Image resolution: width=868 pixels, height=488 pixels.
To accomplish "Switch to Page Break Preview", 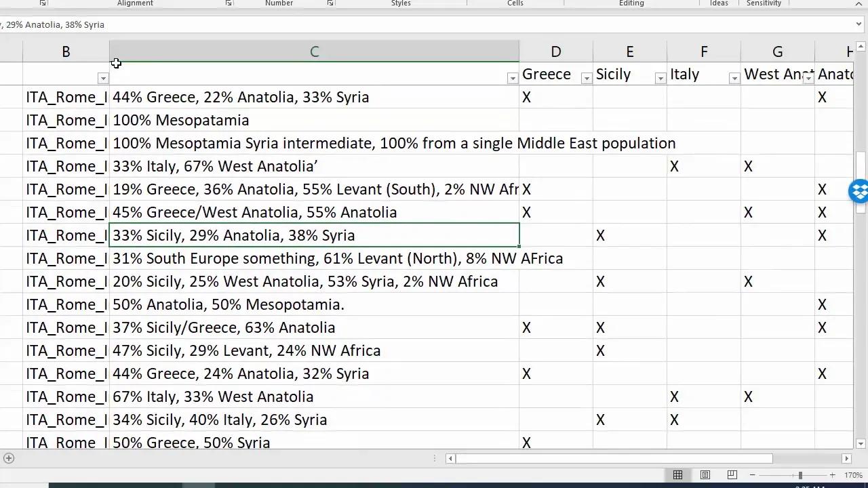I will coord(732,474).
